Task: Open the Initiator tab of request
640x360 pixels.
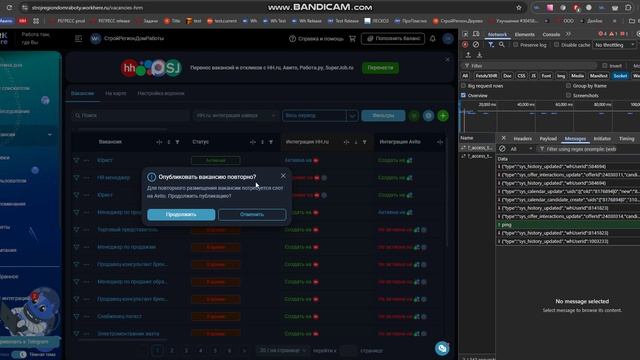Action: pyautogui.click(x=602, y=139)
